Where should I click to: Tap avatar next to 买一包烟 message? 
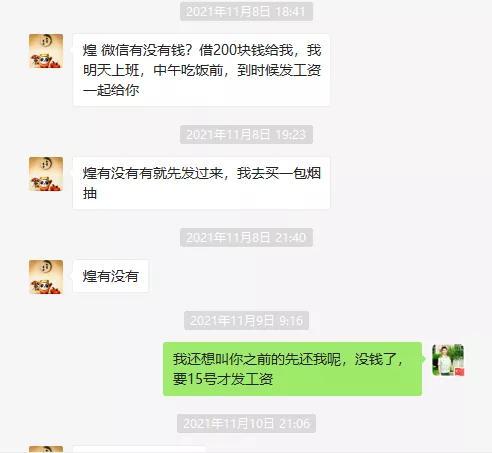[46, 174]
